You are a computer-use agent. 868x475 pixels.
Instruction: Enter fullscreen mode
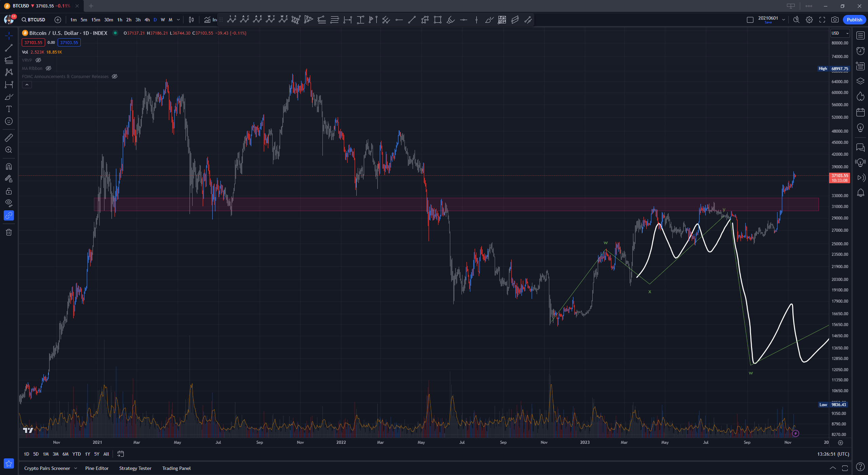coord(822,20)
